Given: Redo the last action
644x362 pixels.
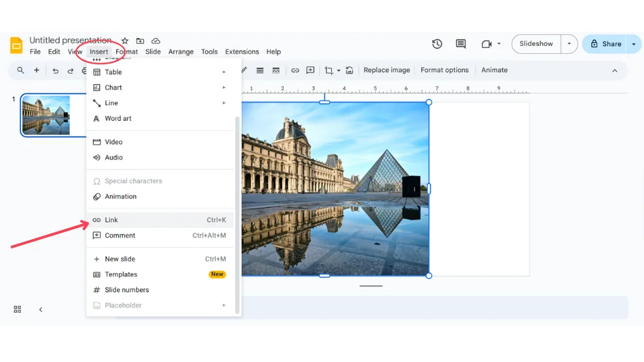Looking at the screenshot, I should pyautogui.click(x=70, y=70).
